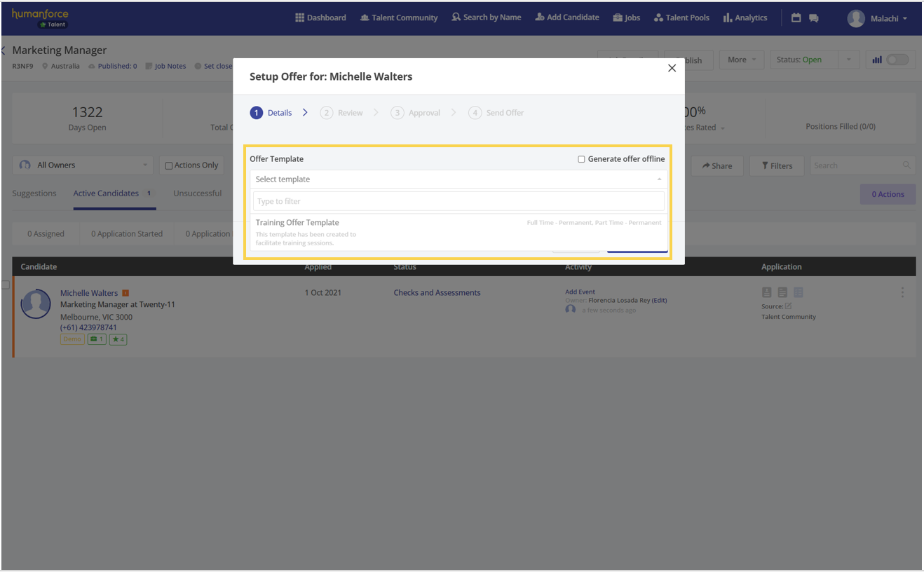924x572 pixels.
Task: Click the resume icon under Application column
Action: coord(767,292)
